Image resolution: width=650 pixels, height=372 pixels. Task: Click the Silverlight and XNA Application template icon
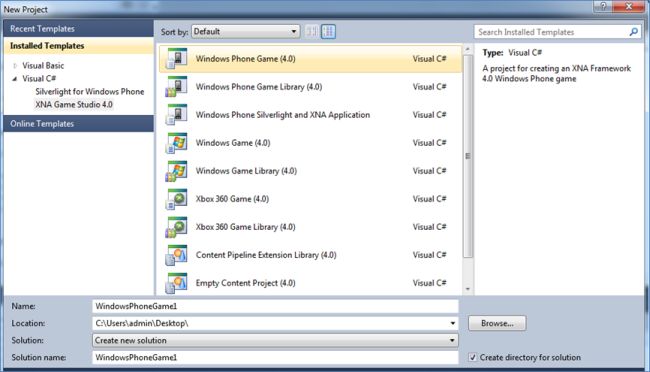tap(176, 115)
